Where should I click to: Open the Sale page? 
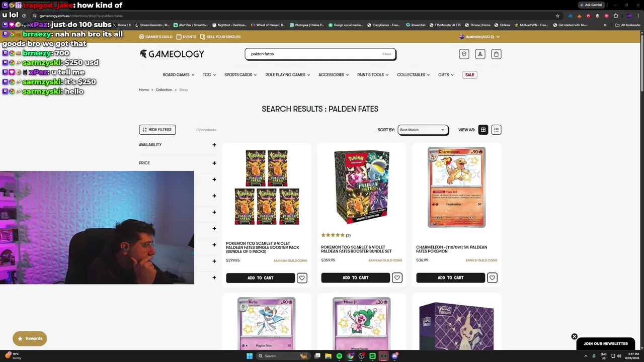click(469, 75)
